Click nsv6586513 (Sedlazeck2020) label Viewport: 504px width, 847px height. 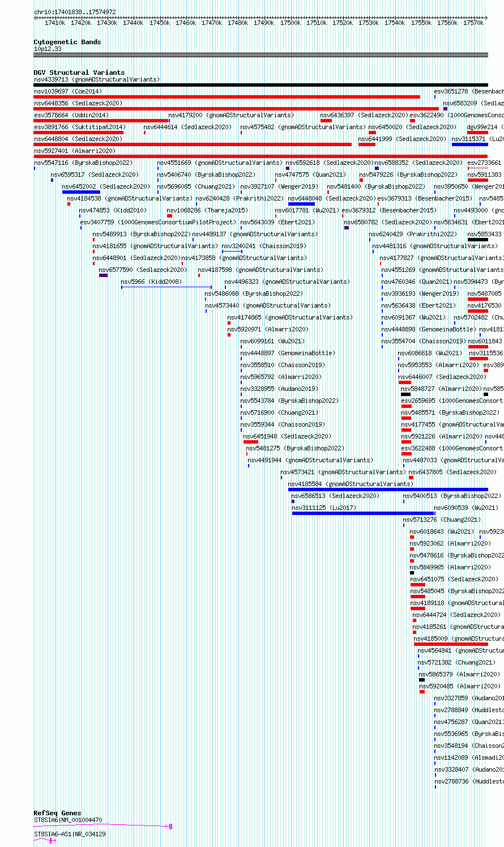click(336, 496)
